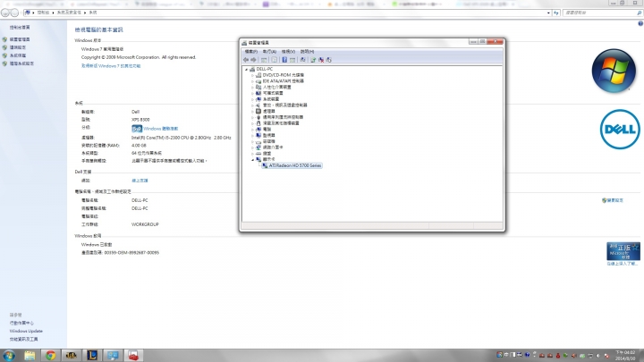Collapse the 顯示卡 display adapters node
This screenshot has width=644, height=362.
(x=252, y=160)
